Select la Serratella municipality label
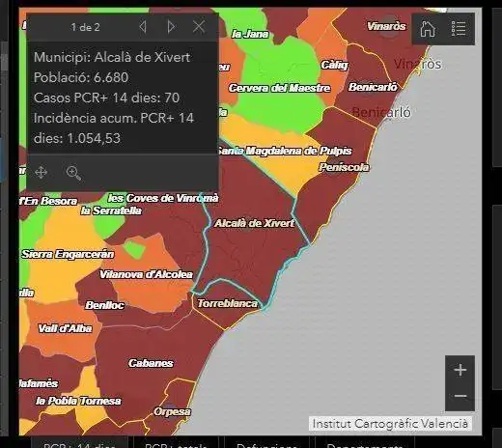Screen dimensions: 502x448 (x=111, y=210)
